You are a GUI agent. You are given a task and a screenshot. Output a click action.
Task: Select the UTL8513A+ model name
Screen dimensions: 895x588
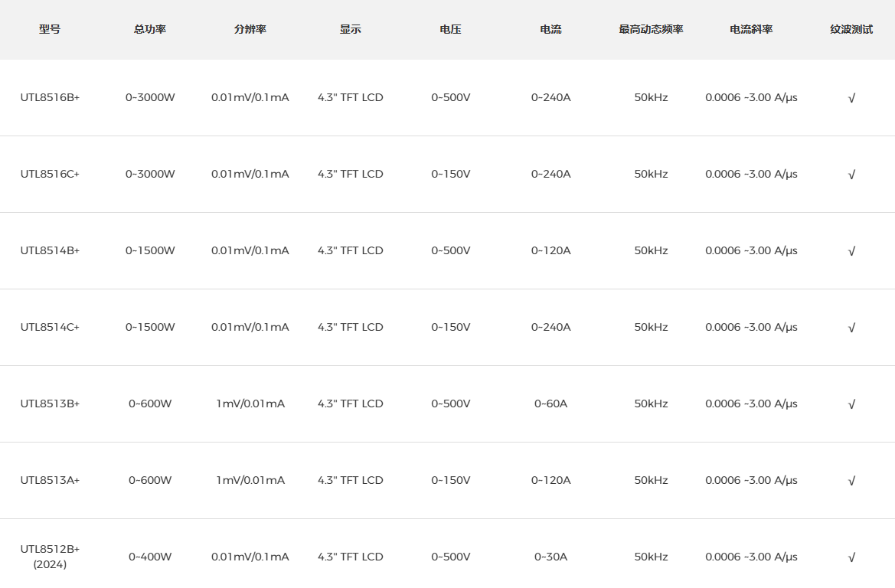[x=50, y=481]
